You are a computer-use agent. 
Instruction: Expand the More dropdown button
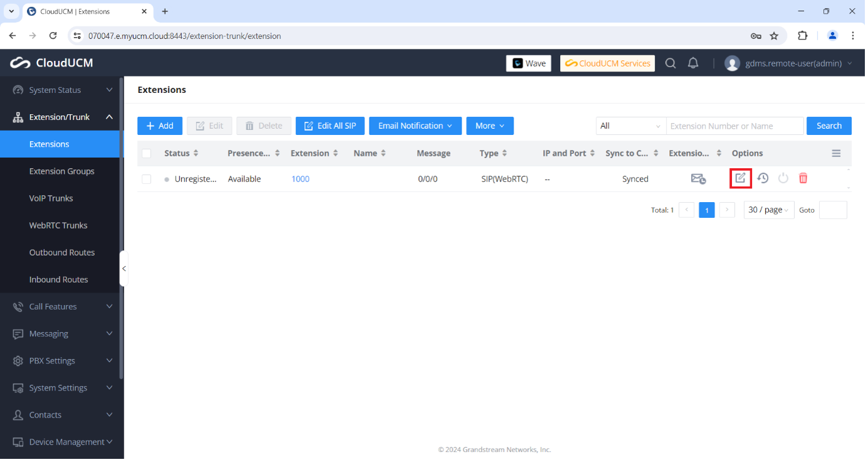tap(490, 126)
